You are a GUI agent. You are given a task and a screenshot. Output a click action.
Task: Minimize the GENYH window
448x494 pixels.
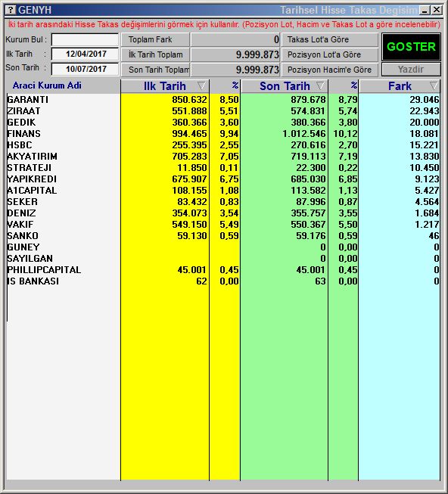pos(425,10)
